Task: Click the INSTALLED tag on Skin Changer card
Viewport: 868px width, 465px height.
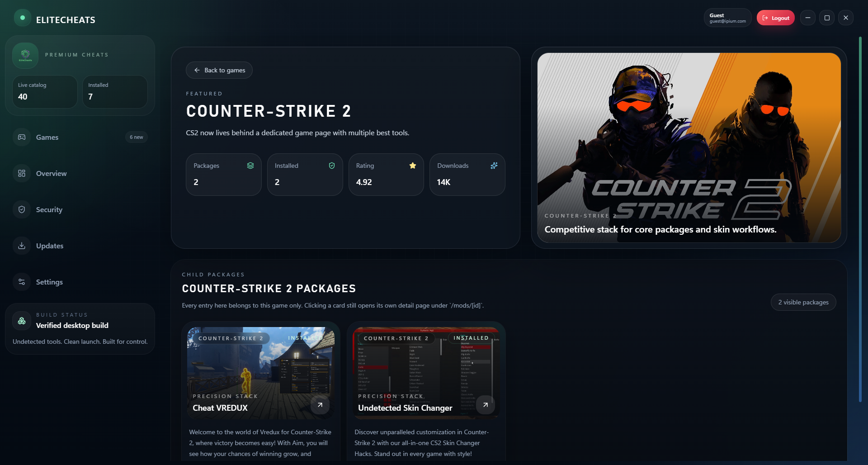Action: 471,338
